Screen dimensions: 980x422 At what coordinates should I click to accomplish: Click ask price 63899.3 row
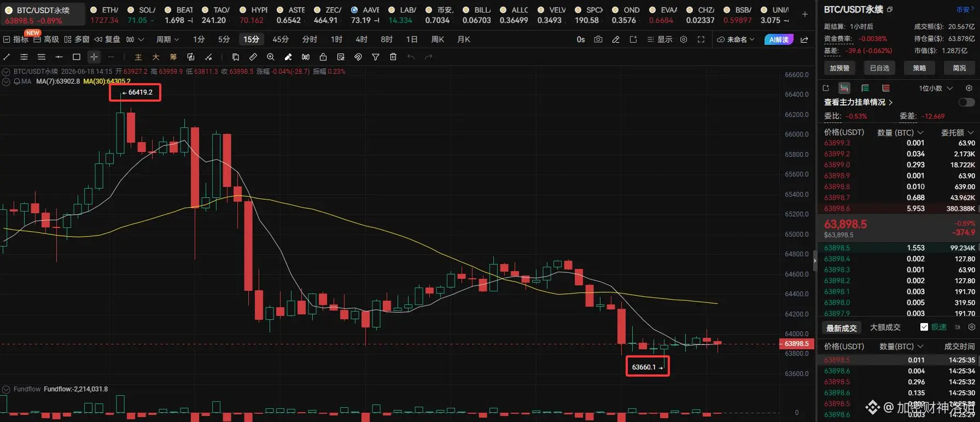(x=899, y=143)
